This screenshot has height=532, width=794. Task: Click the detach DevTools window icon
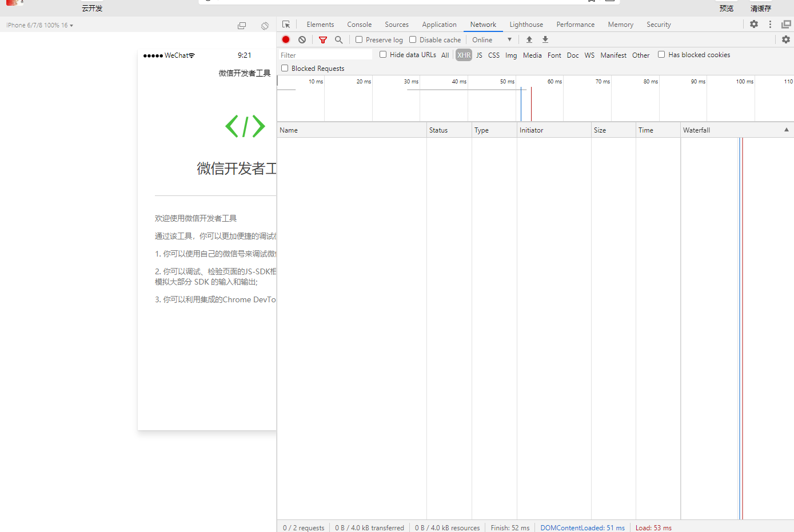tap(786, 24)
